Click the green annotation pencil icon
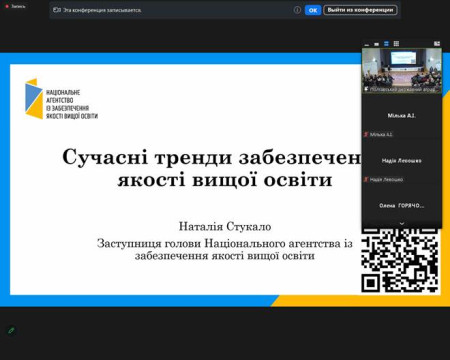Screen dimensions: 450x360 tap(11, 331)
